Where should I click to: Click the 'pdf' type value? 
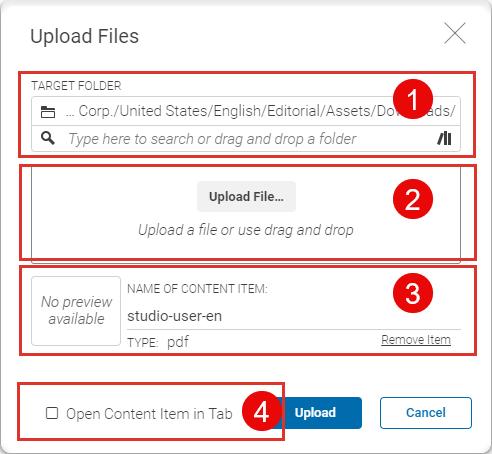[x=178, y=342]
